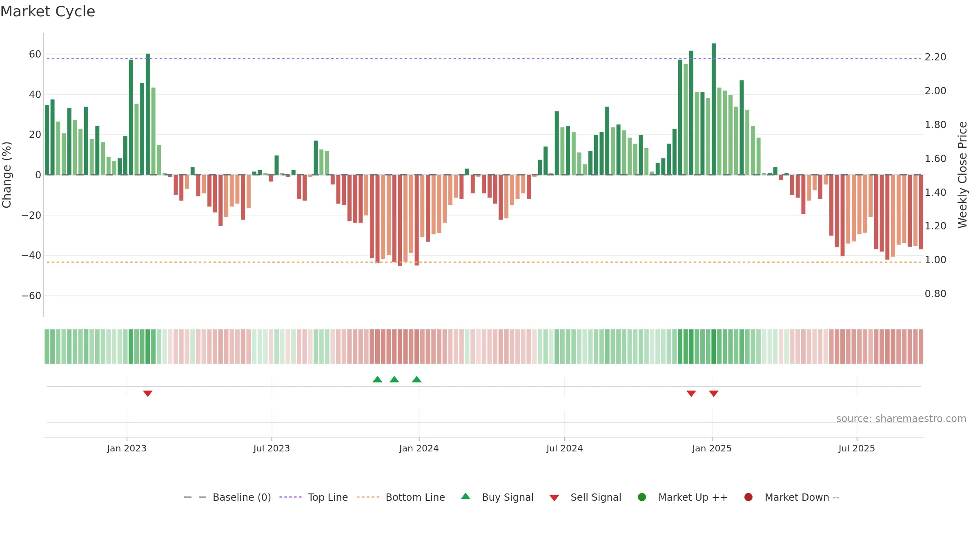Click the 60 tick on Change axis
The height and width of the screenshot is (551, 980).
(x=35, y=54)
